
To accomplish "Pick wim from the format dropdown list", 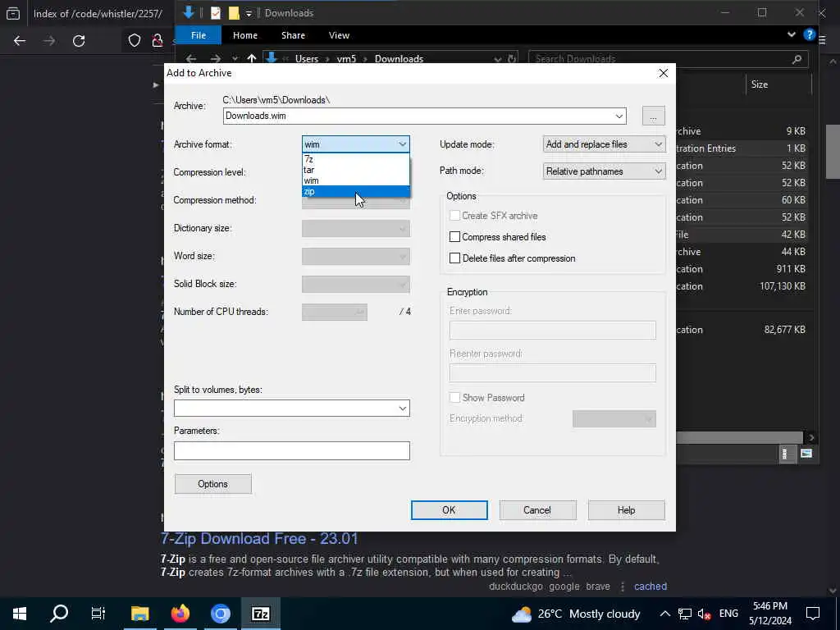I will pos(356,180).
